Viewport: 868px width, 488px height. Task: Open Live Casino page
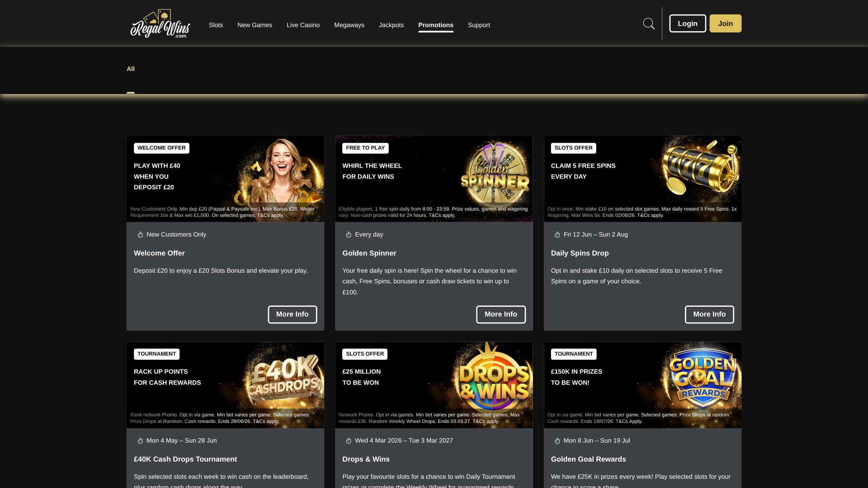click(303, 25)
